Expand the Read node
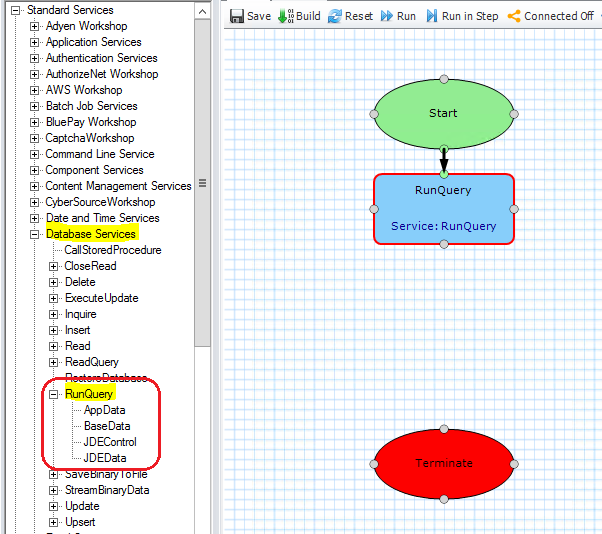Viewport: 602px width, 534px height. (x=53, y=347)
